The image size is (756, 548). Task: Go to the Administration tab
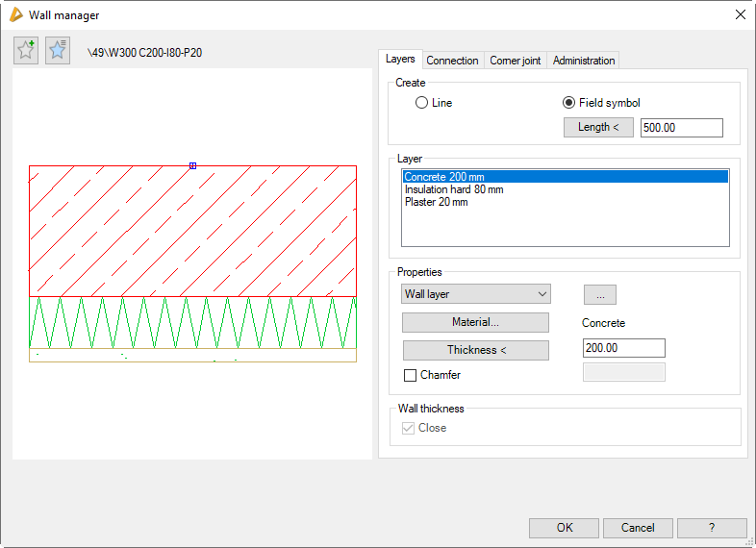point(584,61)
